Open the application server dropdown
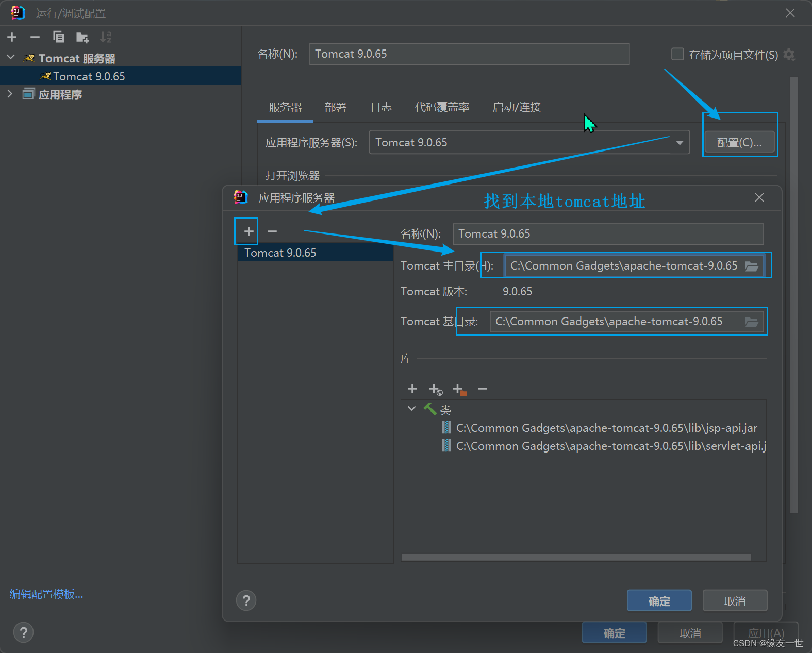The width and height of the screenshot is (812, 653). click(x=680, y=143)
